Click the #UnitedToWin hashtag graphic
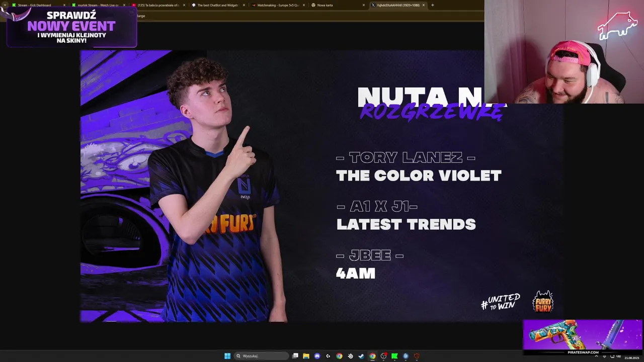This screenshot has width=644, height=362. point(501,302)
